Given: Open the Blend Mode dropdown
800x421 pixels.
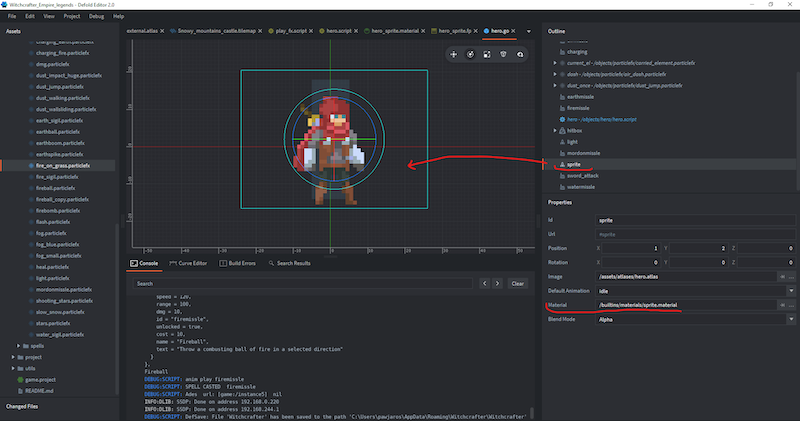Looking at the screenshot, I should point(790,319).
